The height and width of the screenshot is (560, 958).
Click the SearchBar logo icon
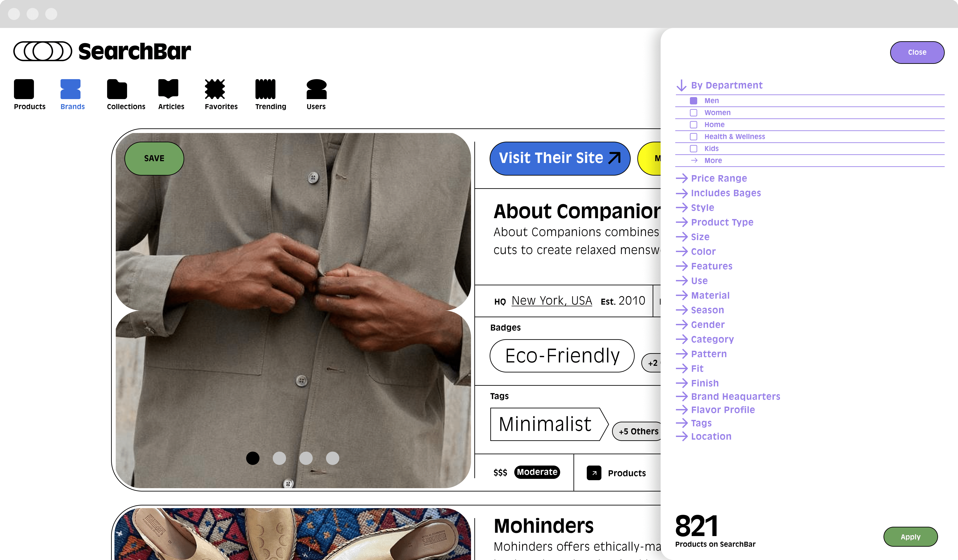43,51
